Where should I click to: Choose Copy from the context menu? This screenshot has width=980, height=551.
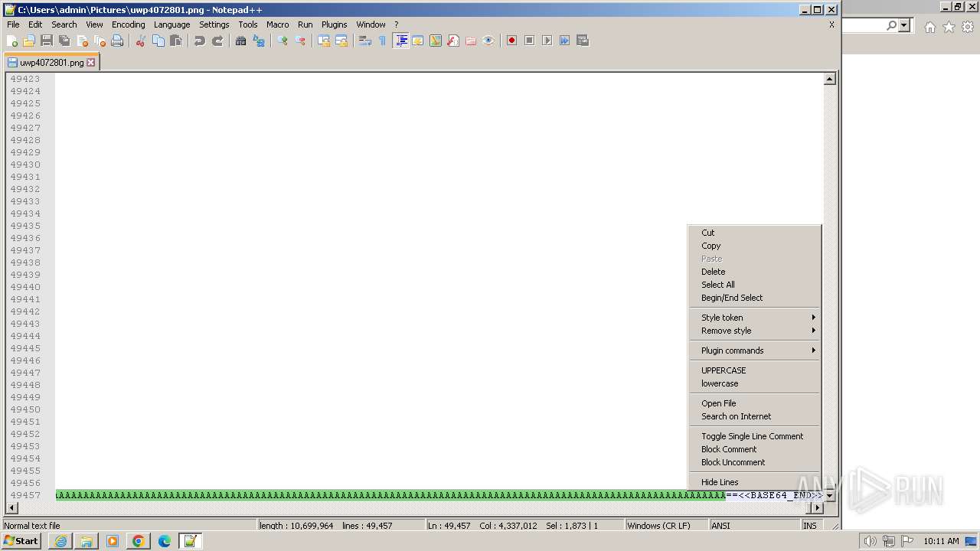754,246
